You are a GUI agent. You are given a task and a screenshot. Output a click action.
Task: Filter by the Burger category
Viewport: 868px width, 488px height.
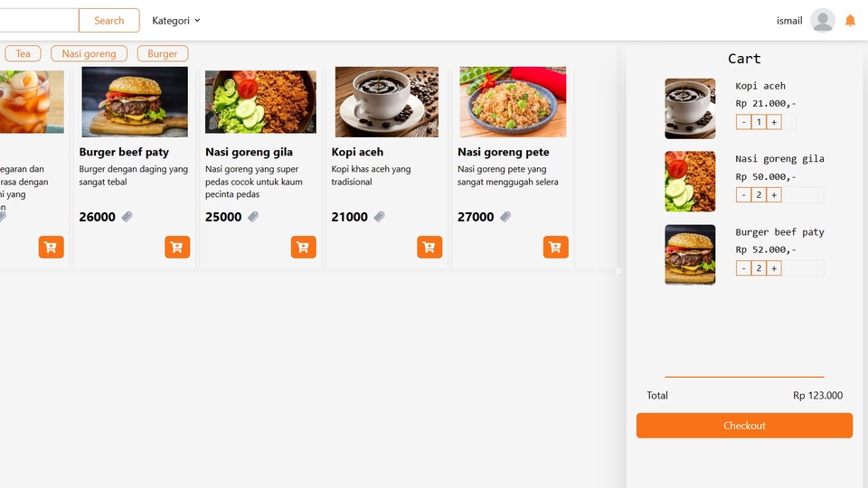[x=163, y=54]
